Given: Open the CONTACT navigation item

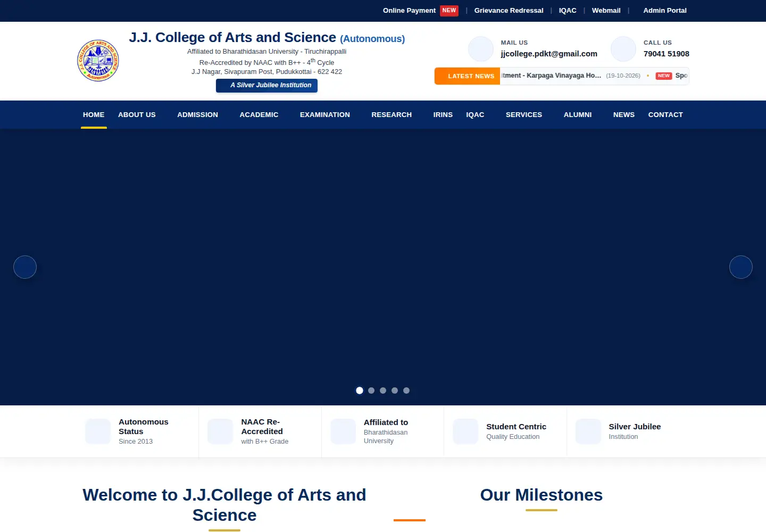Looking at the screenshot, I should click(665, 115).
